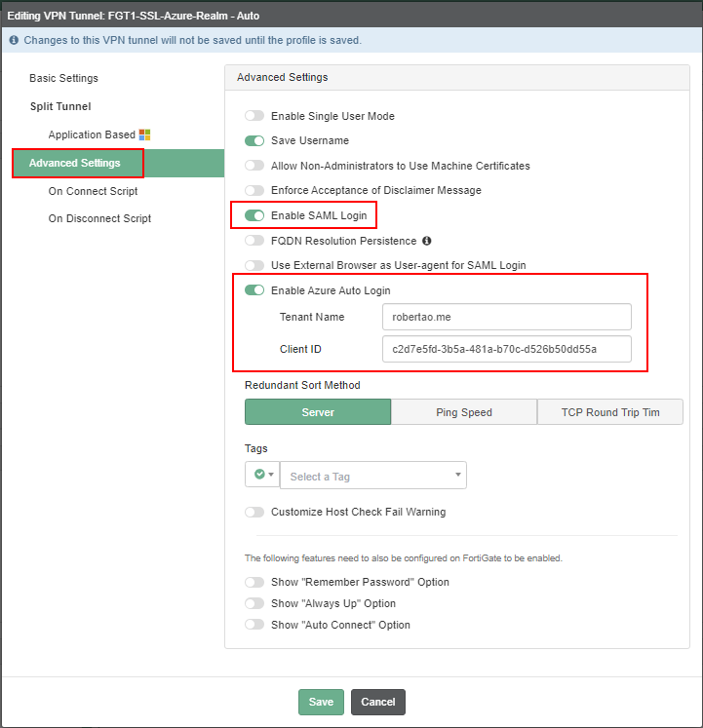This screenshot has height=728, width=703.
Task: Select Application Based in sidebar
Action: (92, 134)
